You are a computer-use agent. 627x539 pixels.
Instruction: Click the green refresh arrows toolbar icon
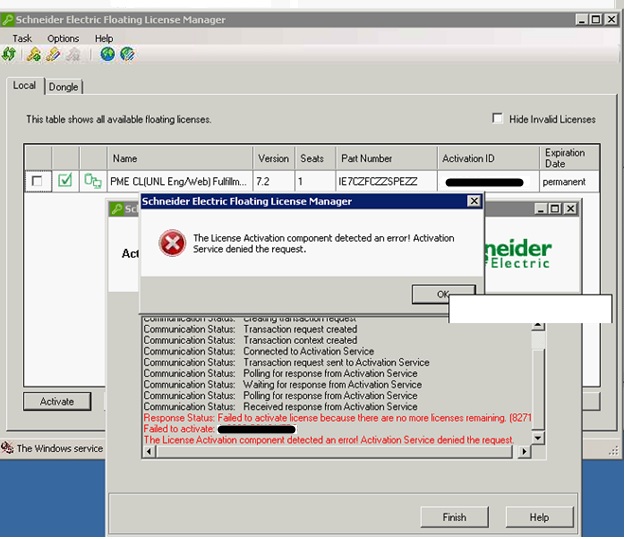pos(9,54)
